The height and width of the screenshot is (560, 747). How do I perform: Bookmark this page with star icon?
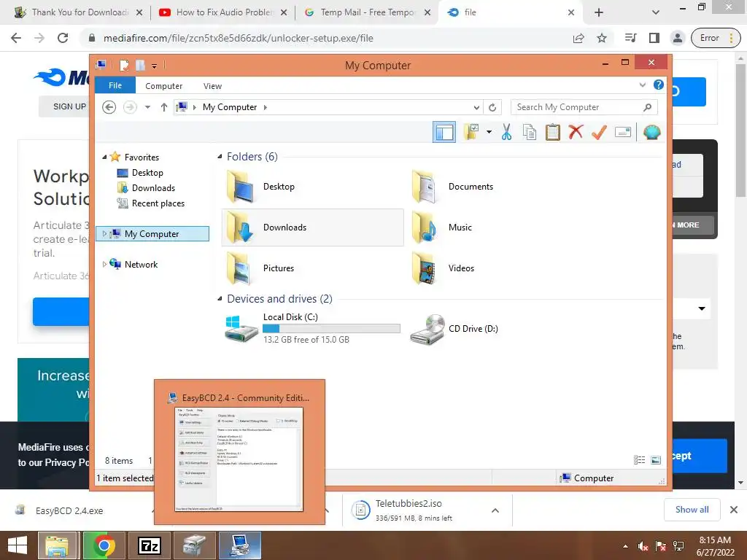[x=602, y=38]
